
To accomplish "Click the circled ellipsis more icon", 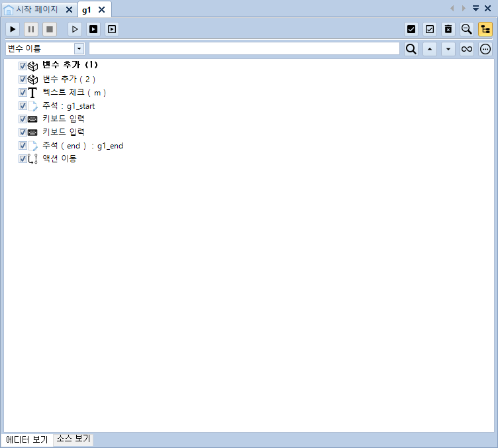I will 485,49.
